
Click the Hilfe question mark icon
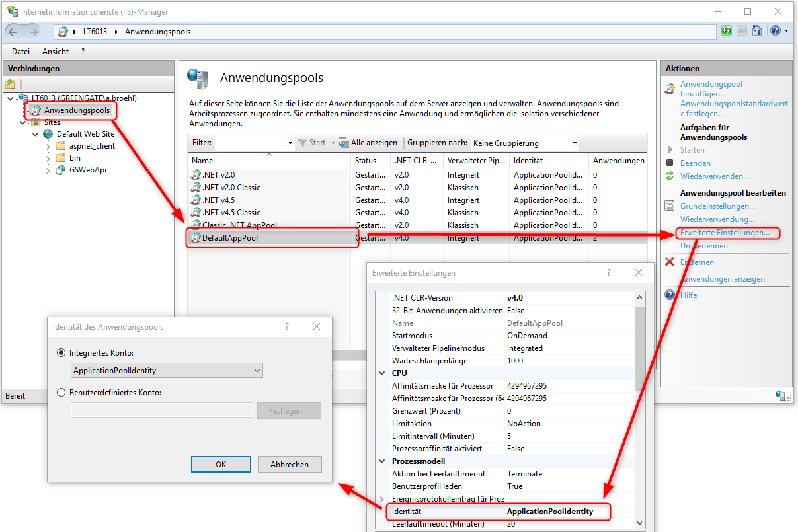coord(670,295)
